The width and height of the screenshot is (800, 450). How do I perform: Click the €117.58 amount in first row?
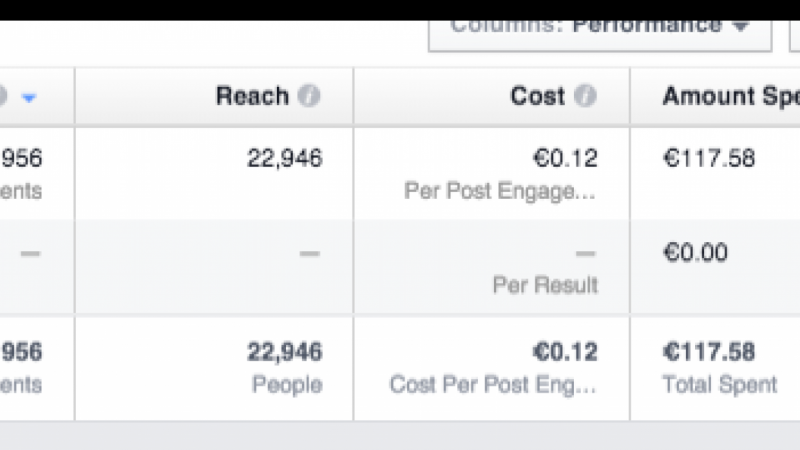pos(709,158)
